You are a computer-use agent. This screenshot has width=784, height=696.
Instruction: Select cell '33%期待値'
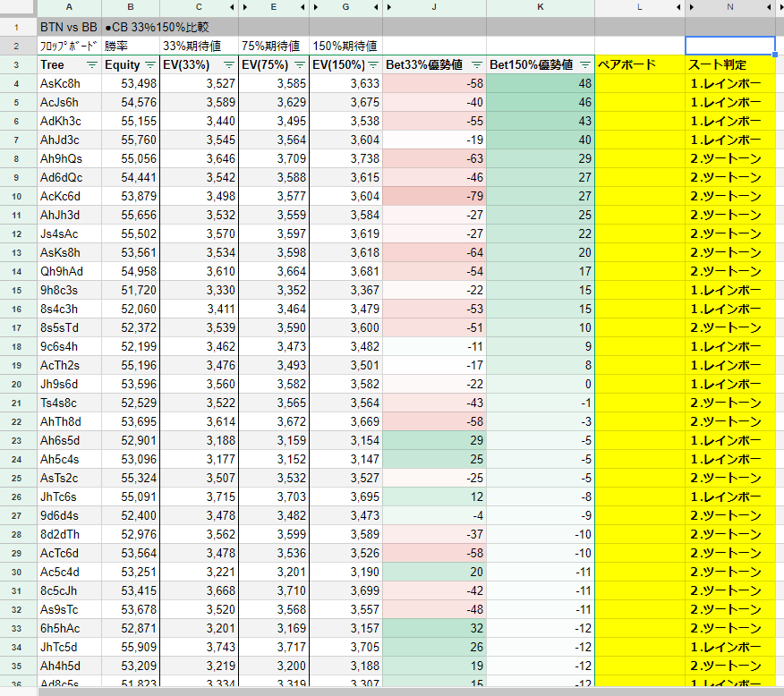[x=199, y=46]
